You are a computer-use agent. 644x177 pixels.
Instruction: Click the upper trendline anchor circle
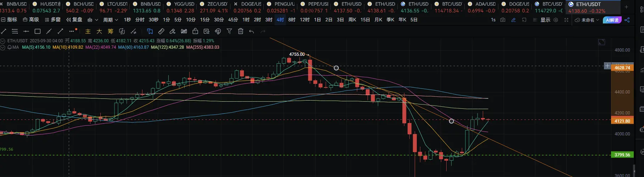(x=336, y=68)
